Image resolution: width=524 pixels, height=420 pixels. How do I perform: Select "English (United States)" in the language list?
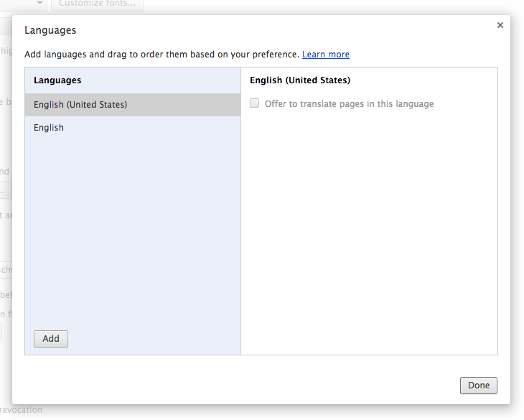(x=133, y=105)
